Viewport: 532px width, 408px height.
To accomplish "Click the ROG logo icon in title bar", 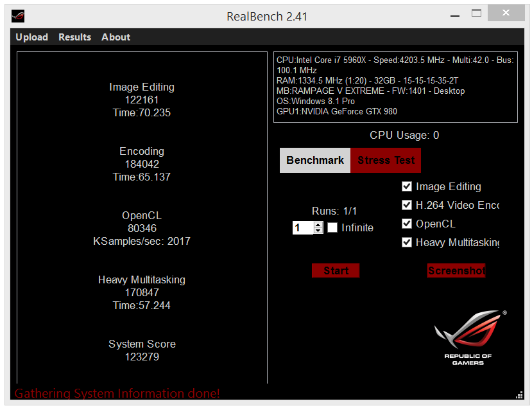I will pos(17,16).
